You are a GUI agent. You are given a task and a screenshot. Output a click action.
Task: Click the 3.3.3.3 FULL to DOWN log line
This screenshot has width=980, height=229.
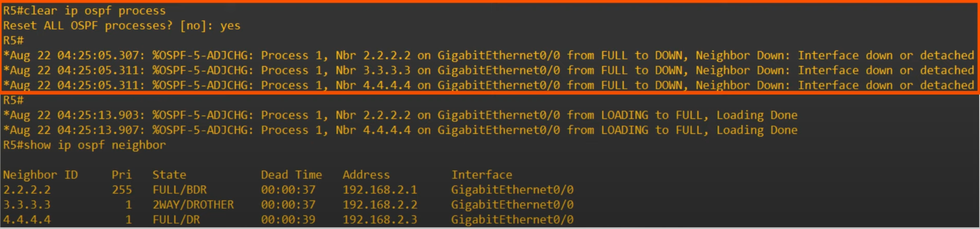pyautogui.click(x=488, y=71)
